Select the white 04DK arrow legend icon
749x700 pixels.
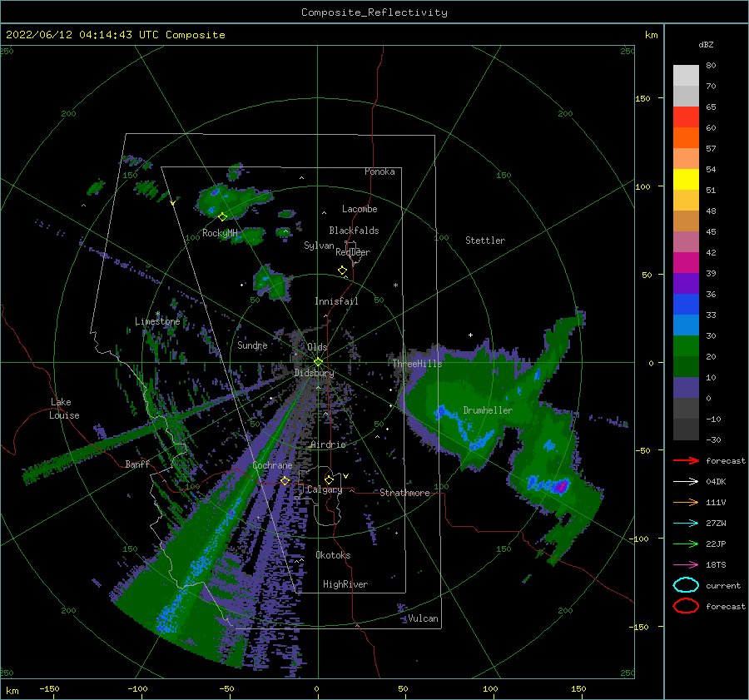(686, 481)
